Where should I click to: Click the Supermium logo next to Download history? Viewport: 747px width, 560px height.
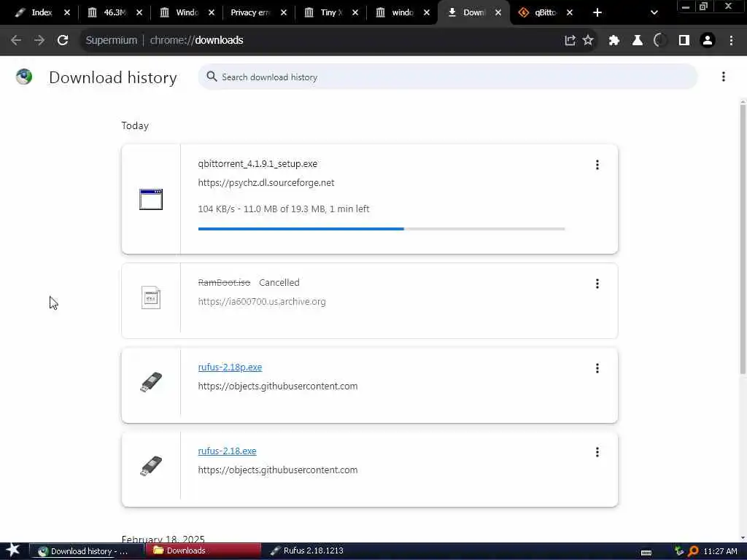[x=24, y=77]
